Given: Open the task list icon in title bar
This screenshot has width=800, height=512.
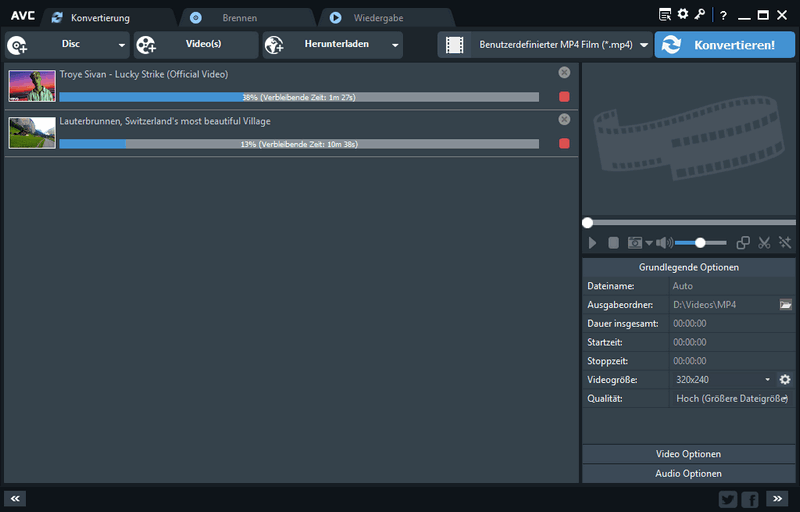Looking at the screenshot, I should pyautogui.click(x=665, y=15).
